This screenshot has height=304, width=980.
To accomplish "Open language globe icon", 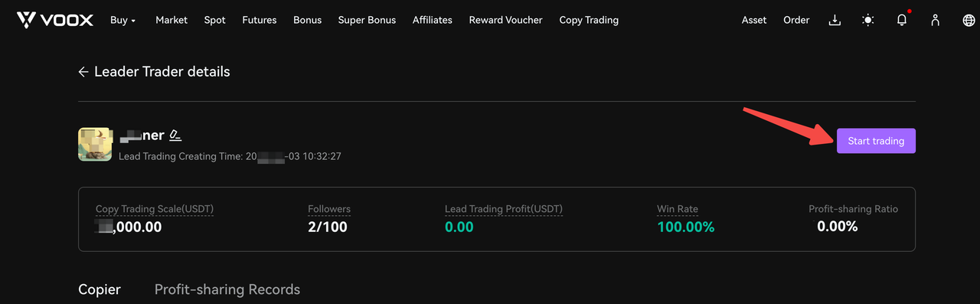I will (x=969, y=20).
